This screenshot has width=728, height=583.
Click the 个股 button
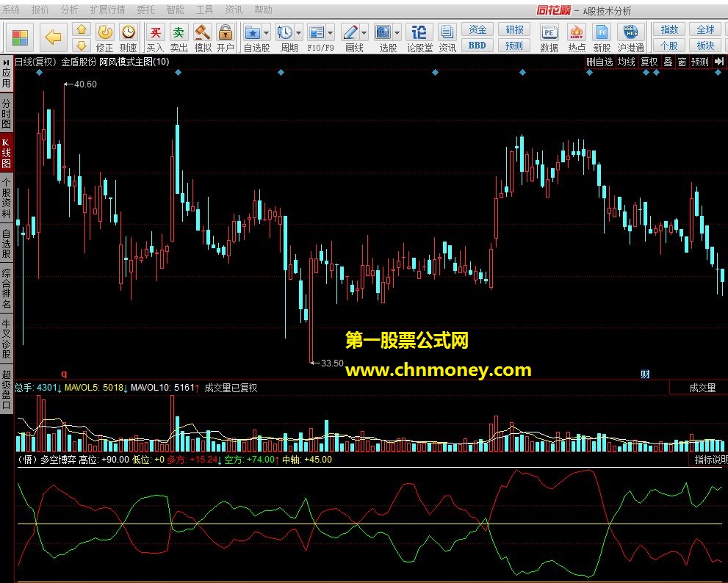click(x=669, y=46)
